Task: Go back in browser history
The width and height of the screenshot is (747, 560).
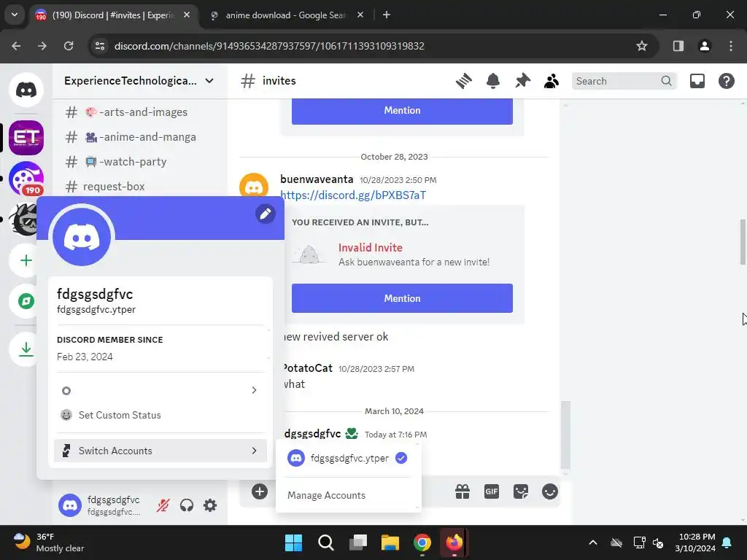Action: (16, 46)
